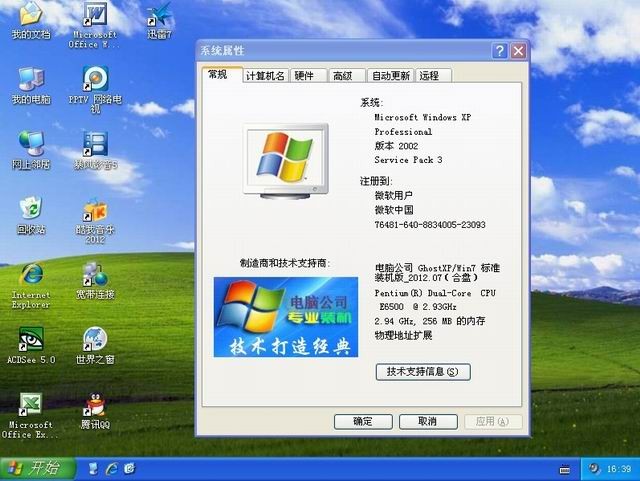Confirm with the 确定 button

pyautogui.click(x=363, y=421)
